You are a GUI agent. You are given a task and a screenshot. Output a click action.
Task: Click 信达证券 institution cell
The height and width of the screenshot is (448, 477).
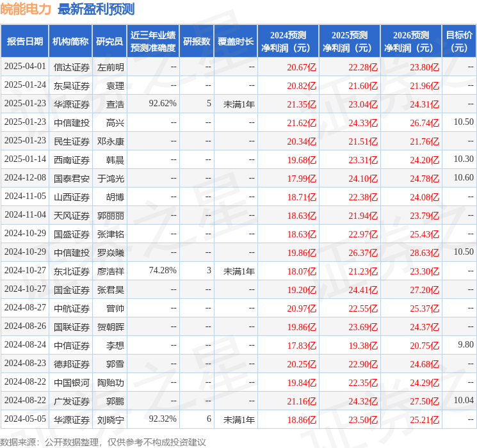tap(72, 67)
